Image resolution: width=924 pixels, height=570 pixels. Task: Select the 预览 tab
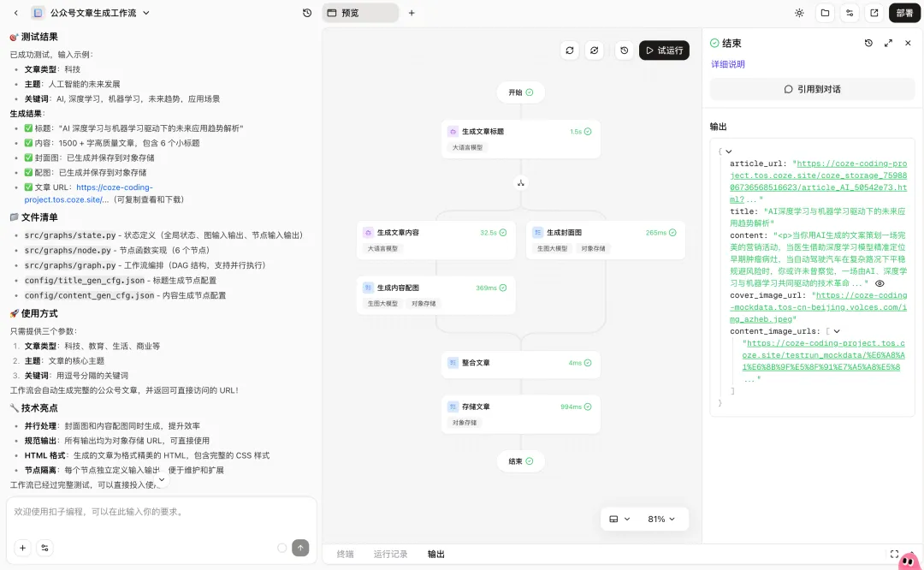[x=360, y=13]
